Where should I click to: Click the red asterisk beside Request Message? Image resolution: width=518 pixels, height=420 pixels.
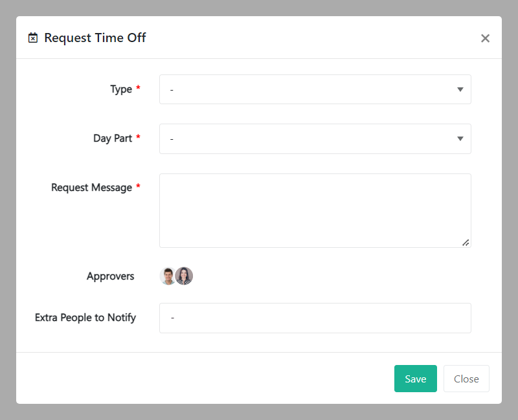tap(138, 188)
